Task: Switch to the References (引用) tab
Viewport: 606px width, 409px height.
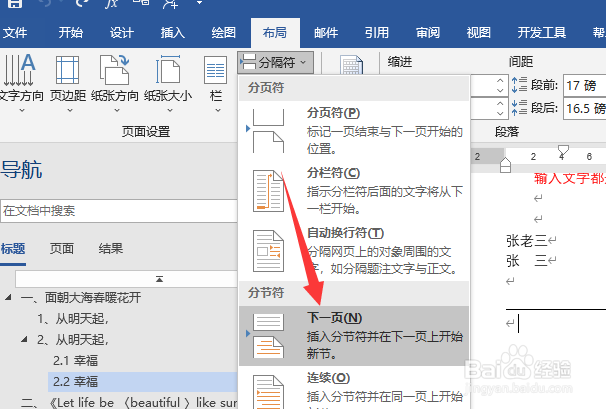Action: point(377,33)
